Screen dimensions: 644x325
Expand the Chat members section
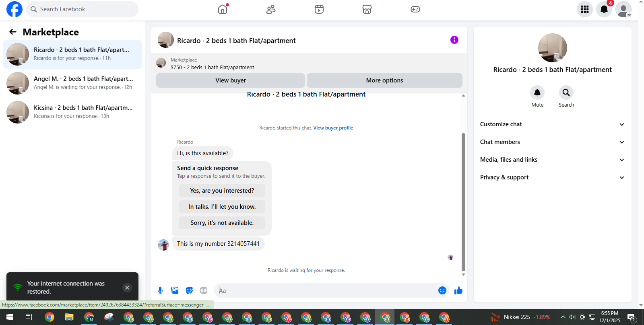coord(553,142)
